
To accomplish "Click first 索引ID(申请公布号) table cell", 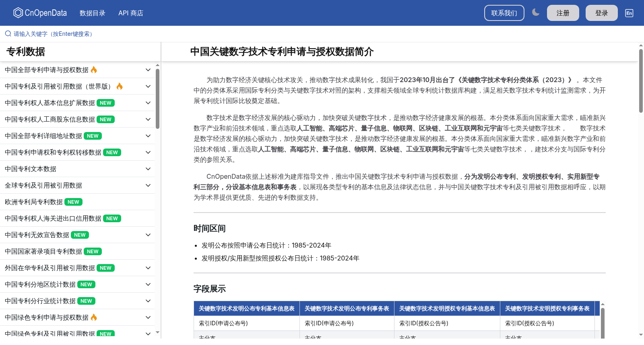I will (x=247, y=323).
